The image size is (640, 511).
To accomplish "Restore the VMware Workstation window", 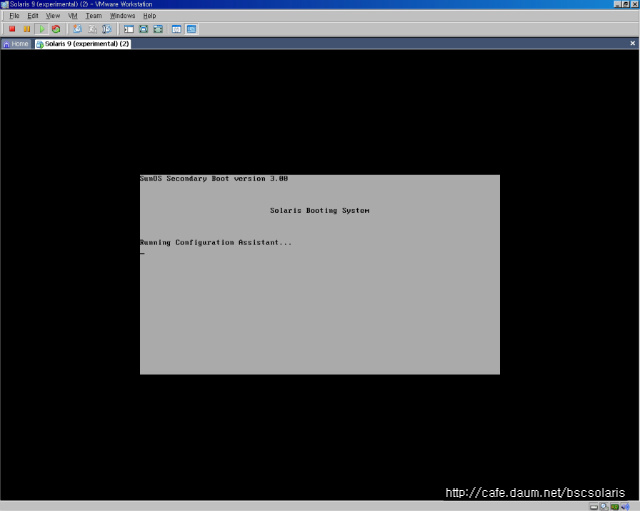I will click(x=626, y=4).
